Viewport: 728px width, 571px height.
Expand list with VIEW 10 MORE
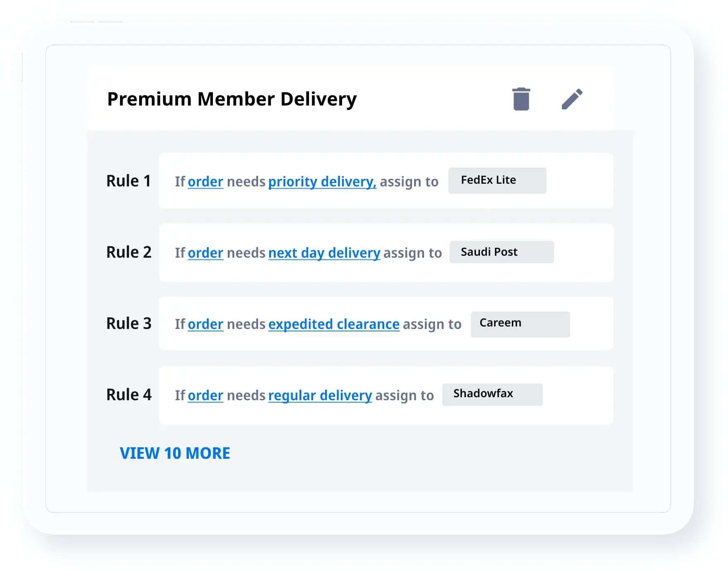click(175, 453)
